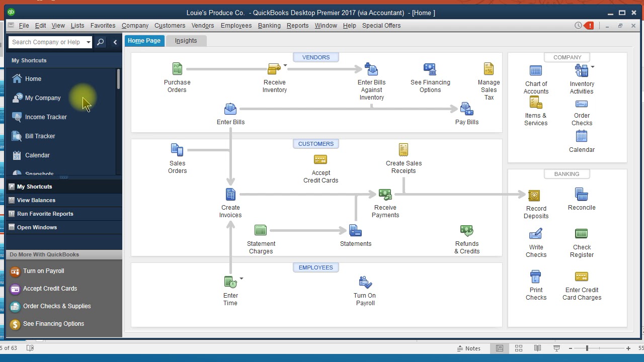The image size is (644, 362).
Task: Open the search box dropdown arrow
Action: [x=89, y=42]
